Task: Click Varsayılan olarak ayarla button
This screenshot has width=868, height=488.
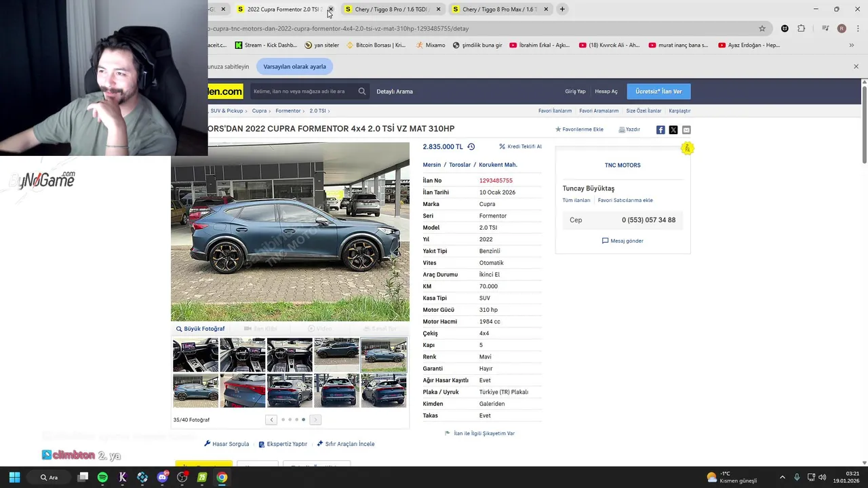Action: pos(294,66)
